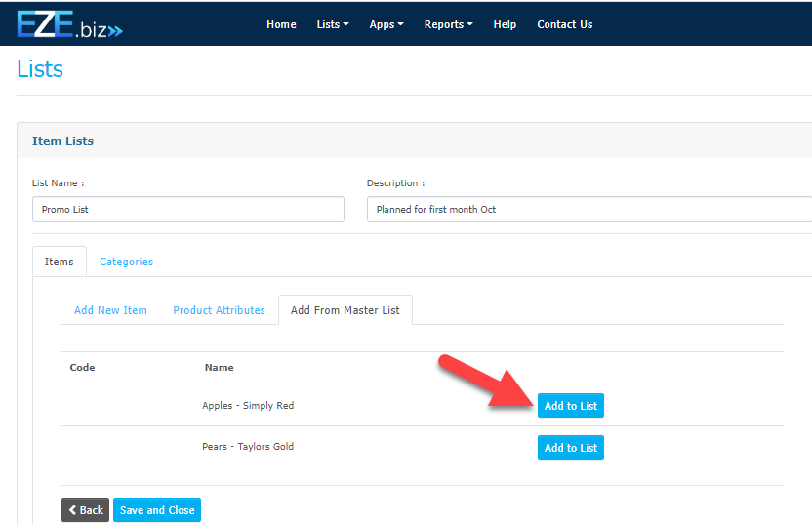Expand the Lists dropdown menu

333,24
